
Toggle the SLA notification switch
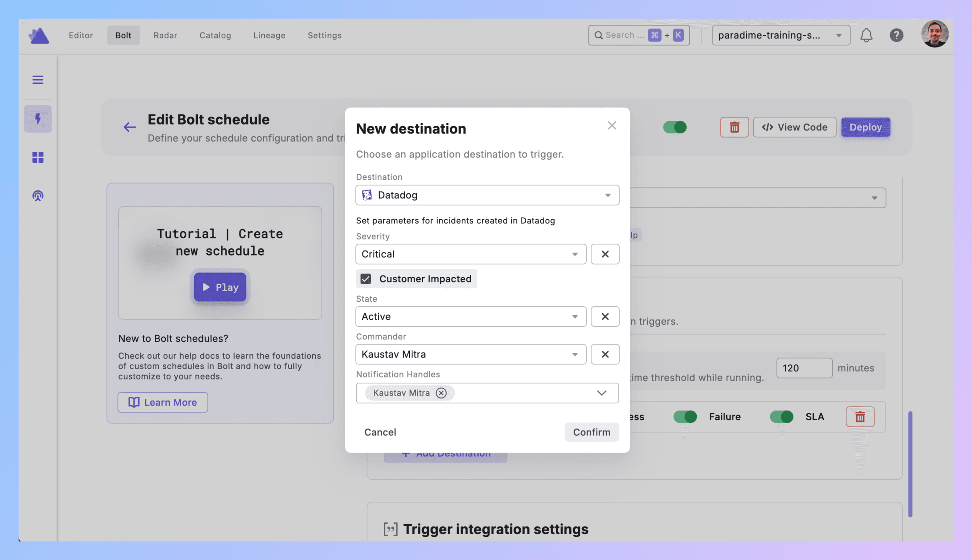[x=781, y=417]
